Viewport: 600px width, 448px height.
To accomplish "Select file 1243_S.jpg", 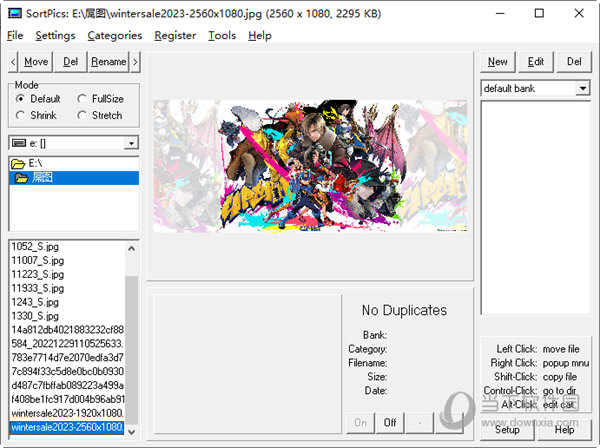I will [x=67, y=302].
